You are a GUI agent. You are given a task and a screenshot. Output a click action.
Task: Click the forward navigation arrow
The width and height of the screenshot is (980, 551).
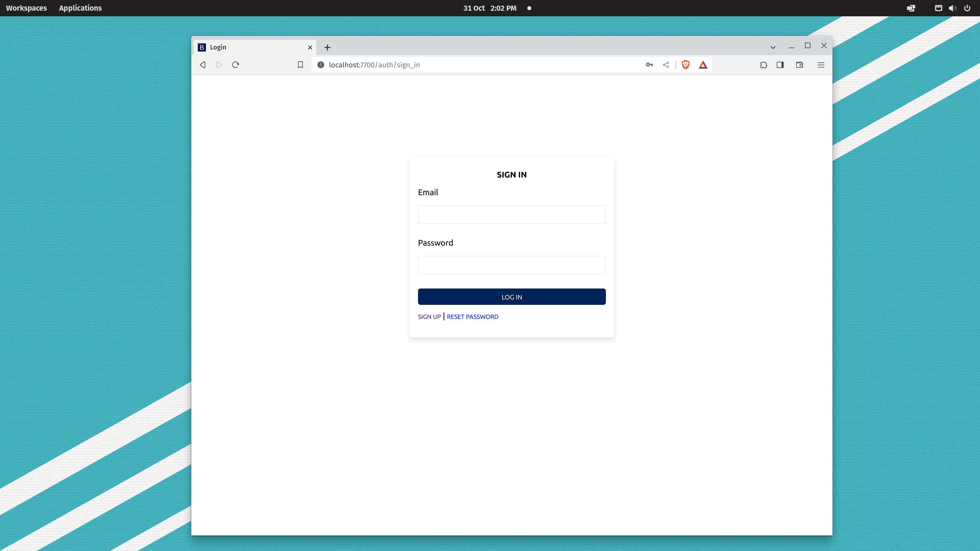219,65
